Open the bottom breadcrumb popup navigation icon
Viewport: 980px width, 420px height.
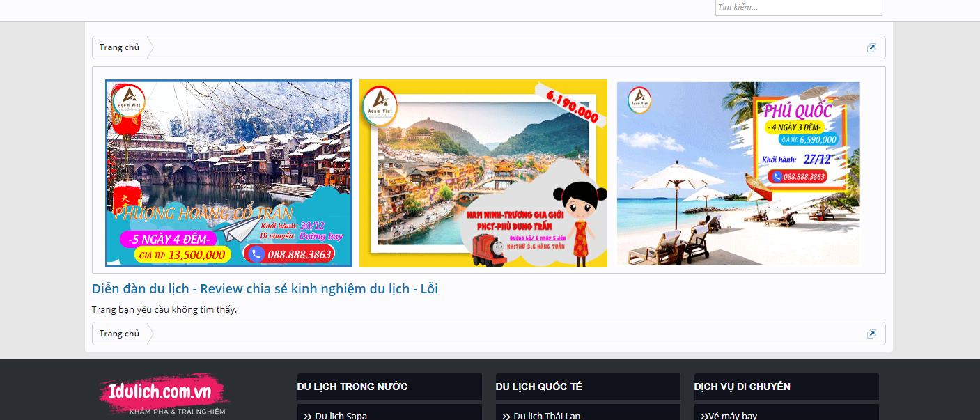[x=871, y=334]
